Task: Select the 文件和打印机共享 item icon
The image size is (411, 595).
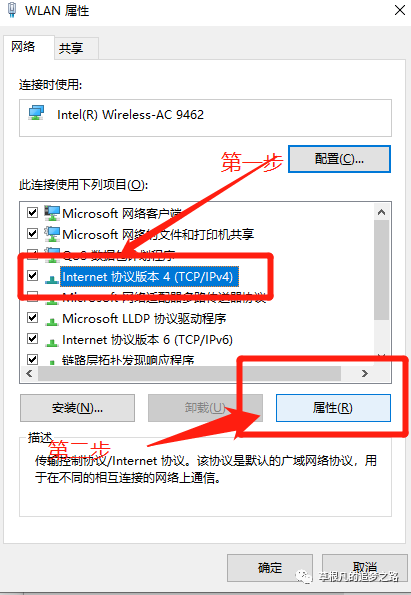Action: [52, 234]
